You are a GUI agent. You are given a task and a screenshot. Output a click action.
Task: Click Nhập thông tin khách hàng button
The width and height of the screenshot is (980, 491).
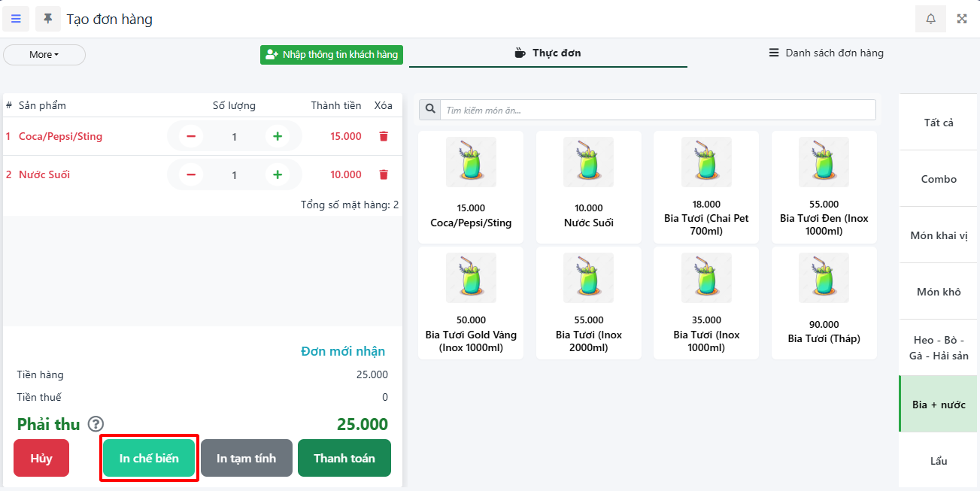(332, 55)
